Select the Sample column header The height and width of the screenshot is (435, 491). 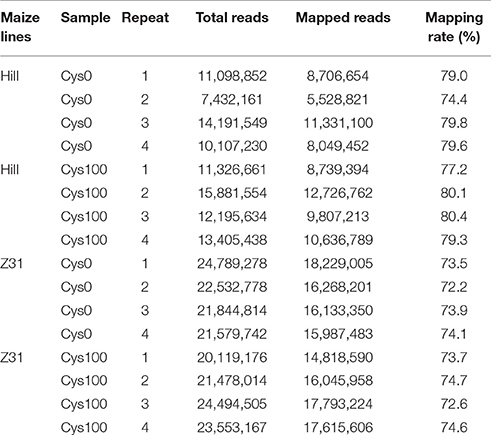[x=85, y=18]
